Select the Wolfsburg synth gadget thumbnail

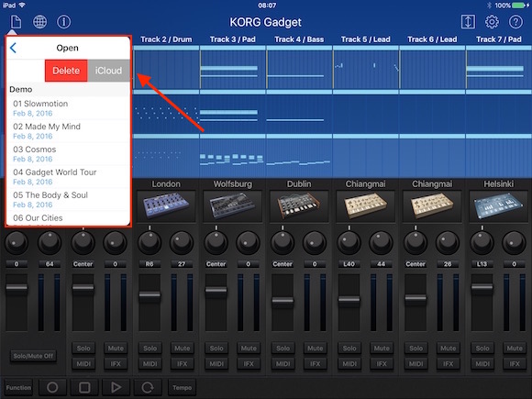point(232,206)
